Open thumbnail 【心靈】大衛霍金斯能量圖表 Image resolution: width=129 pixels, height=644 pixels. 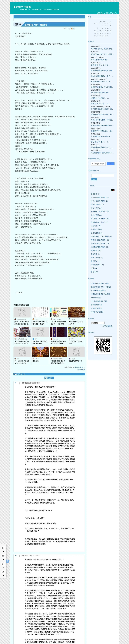point(58,312)
